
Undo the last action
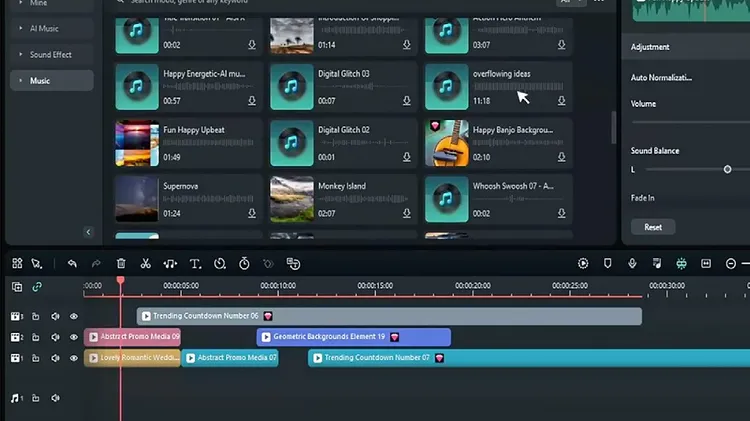coord(72,263)
